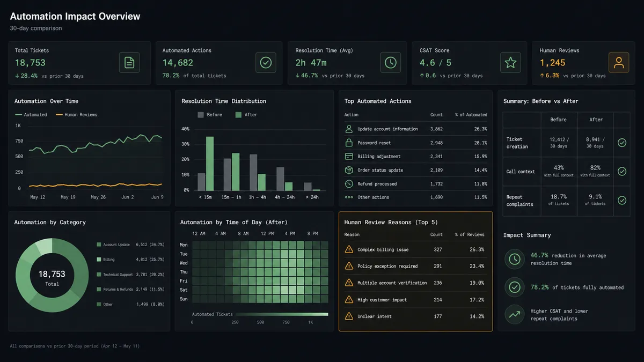Screen dimensions: 644x362
Task: Click the credit card icon beside Billing adjustment
Action: click(x=349, y=157)
